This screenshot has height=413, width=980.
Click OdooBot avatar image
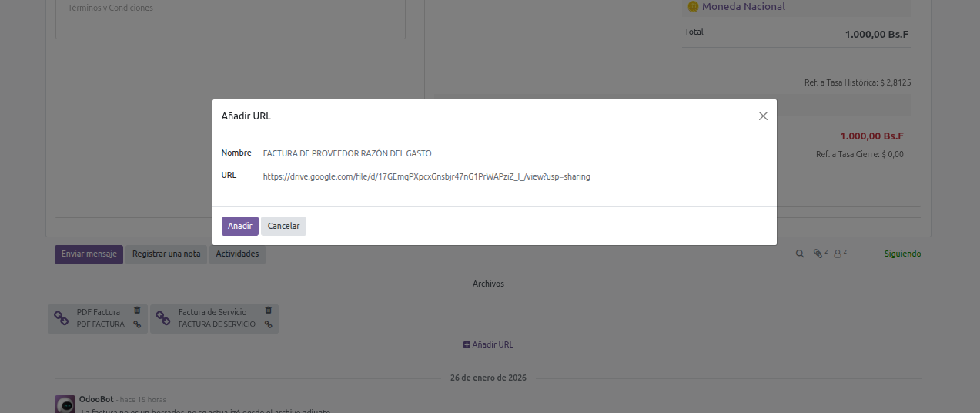point(65,405)
